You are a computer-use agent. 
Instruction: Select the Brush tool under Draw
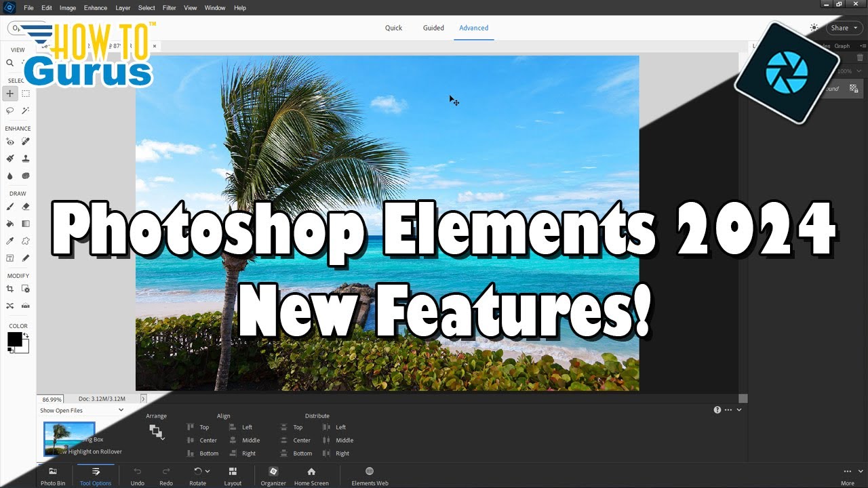point(10,207)
